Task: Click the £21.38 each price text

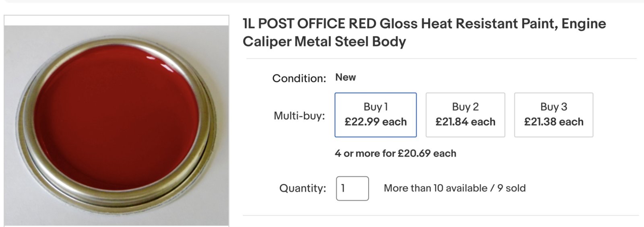Action: 553,122
